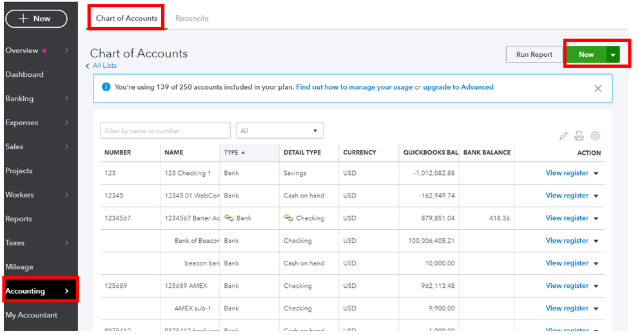Click the 962,113.48 balance cell
This screenshot has height=335, width=644.
tap(438, 286)
